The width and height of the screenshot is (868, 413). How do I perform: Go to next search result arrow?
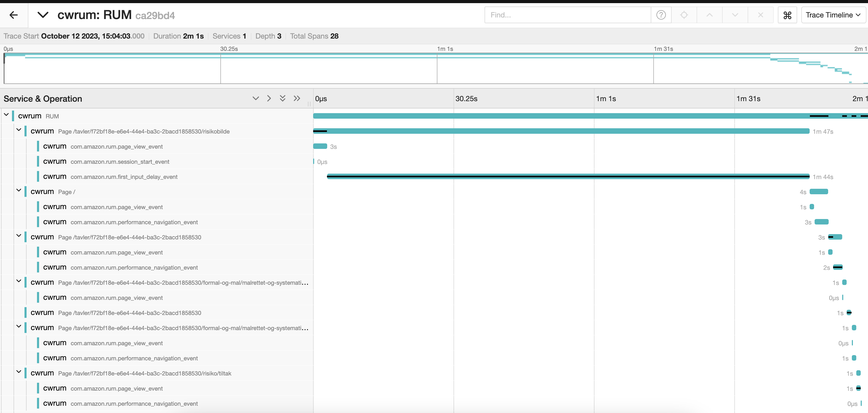pyautogui.click(x=735, y=15)
